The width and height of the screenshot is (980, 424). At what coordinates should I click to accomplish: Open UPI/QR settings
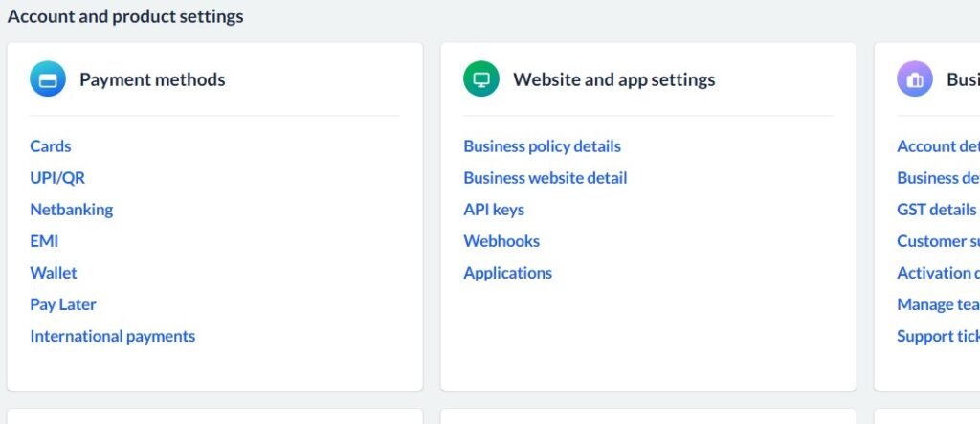57,178
